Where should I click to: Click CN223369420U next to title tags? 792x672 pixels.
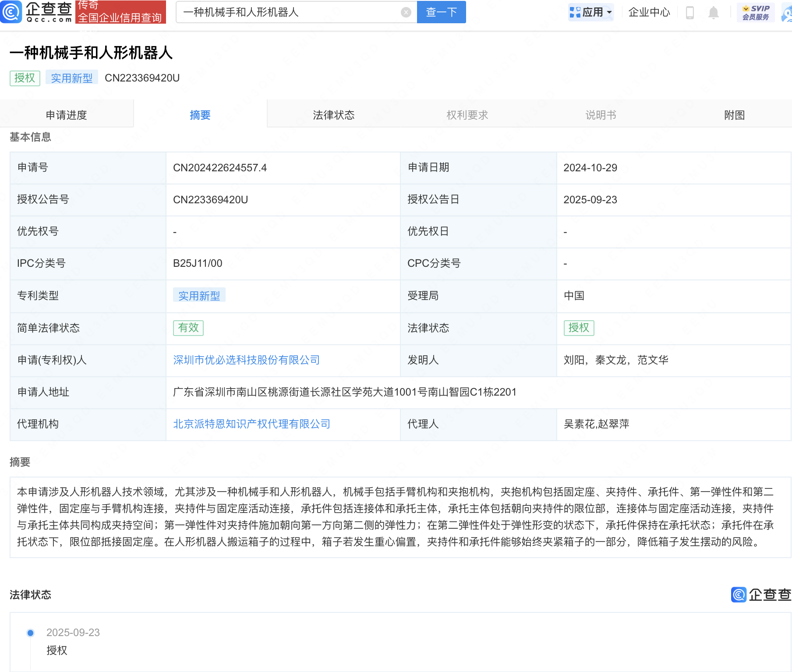coord(142,78)
